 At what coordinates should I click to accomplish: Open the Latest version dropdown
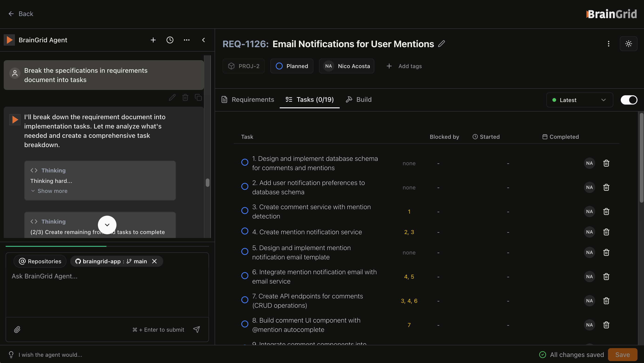579,100
